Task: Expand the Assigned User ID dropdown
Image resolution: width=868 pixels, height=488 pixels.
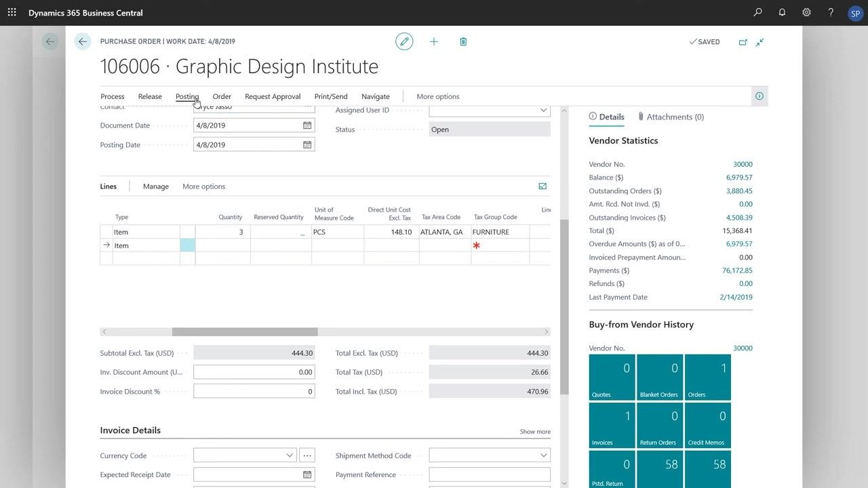Action: (543, 110)
